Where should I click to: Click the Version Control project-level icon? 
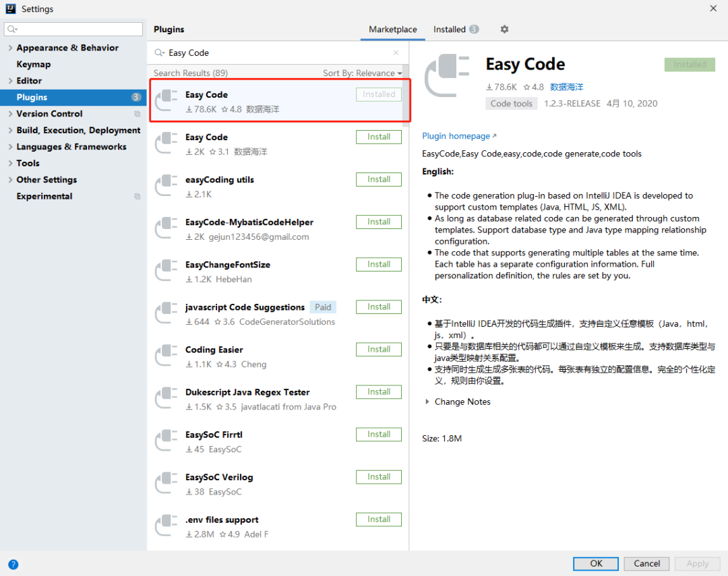(137, 114)
